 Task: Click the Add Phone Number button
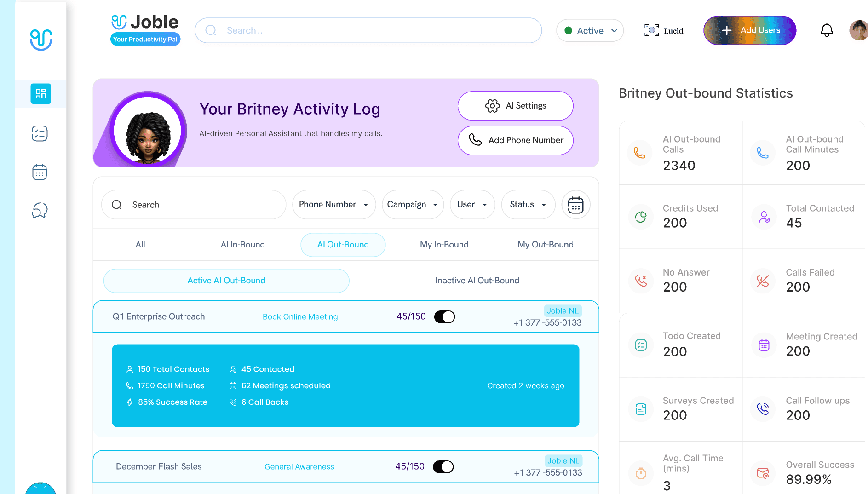(515, 140)
